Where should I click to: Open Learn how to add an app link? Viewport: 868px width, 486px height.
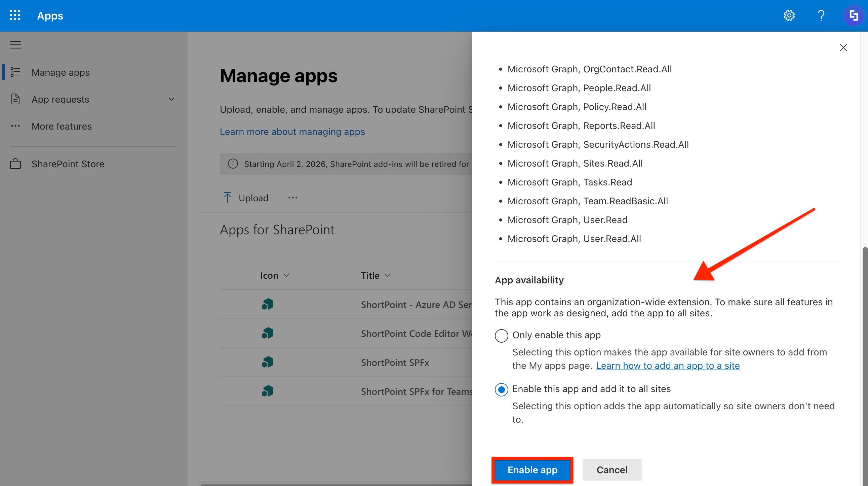668,366
